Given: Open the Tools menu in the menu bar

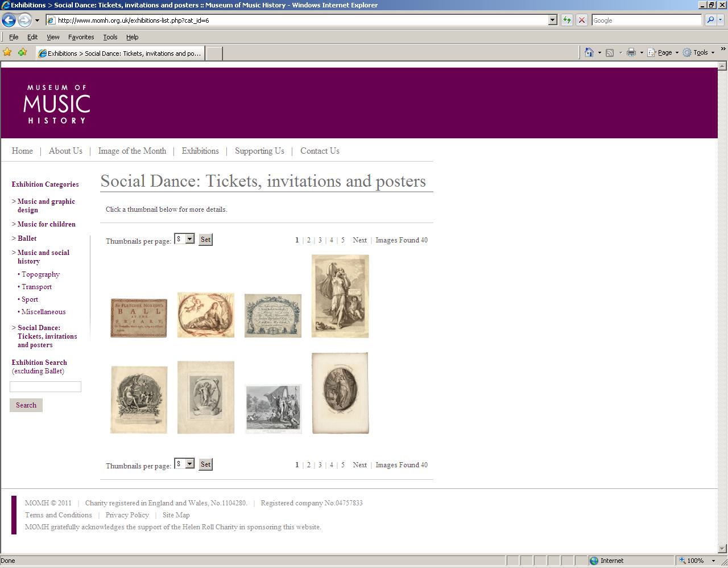Looking at the screenshot, I should (x=110, y=36).
